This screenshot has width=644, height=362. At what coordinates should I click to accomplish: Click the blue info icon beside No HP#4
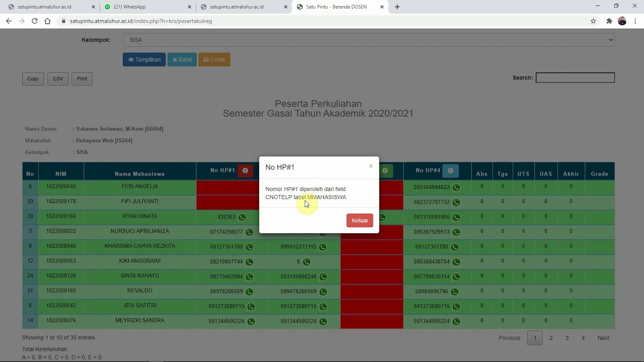click(x=450, y=171)
